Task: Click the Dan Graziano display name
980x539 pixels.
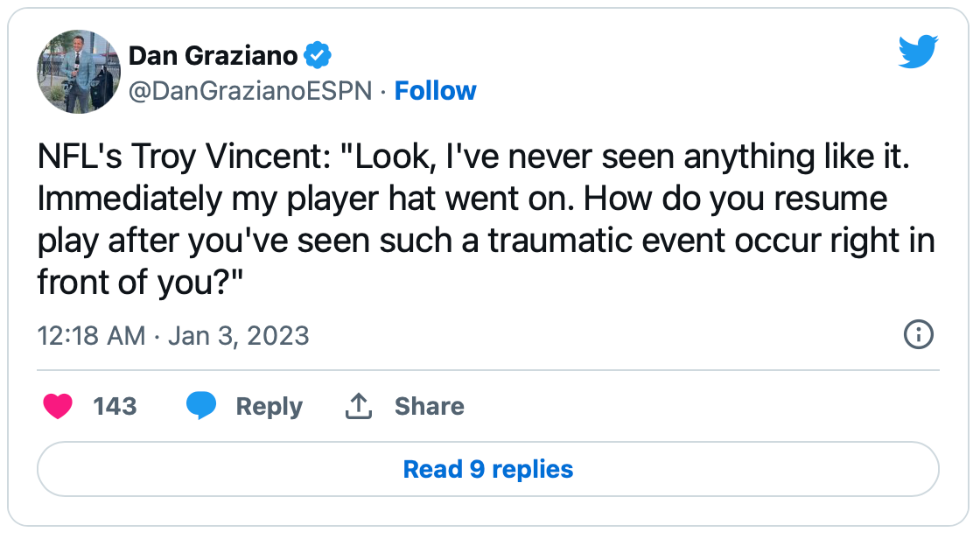Action: click(213, 57)
